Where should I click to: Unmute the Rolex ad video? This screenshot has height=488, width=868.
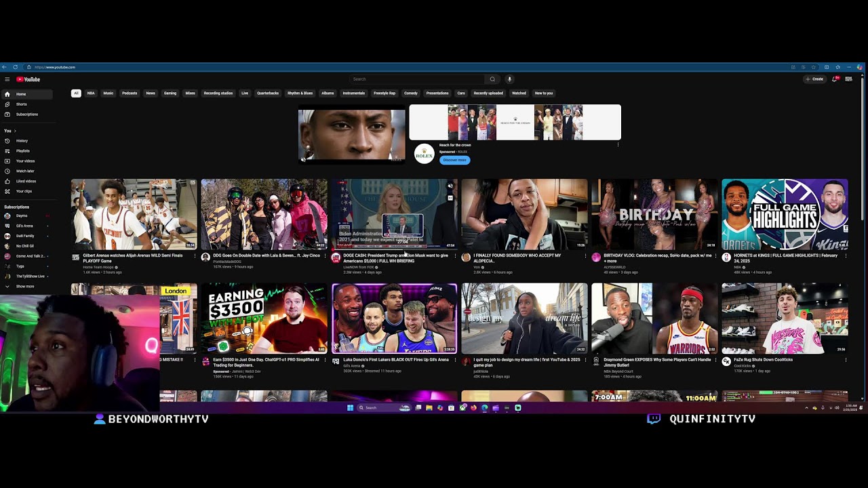click(303, 159)
